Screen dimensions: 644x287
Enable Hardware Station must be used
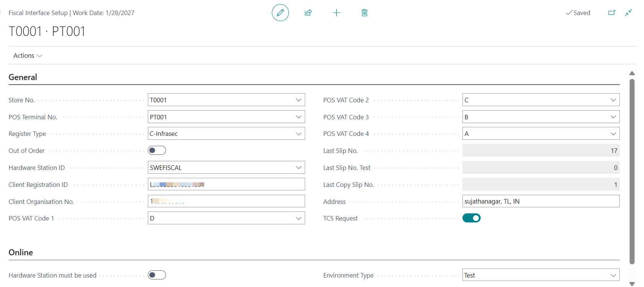coord(157,275)
